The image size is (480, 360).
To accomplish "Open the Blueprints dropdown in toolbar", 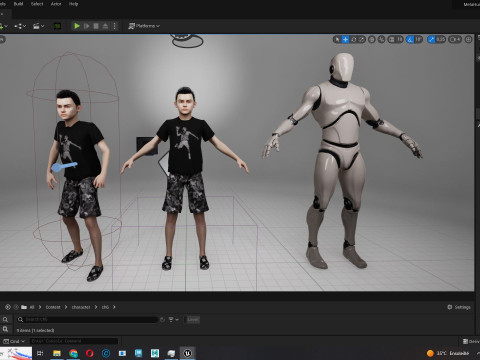I will pyautogui.click(x=20, y=26).
